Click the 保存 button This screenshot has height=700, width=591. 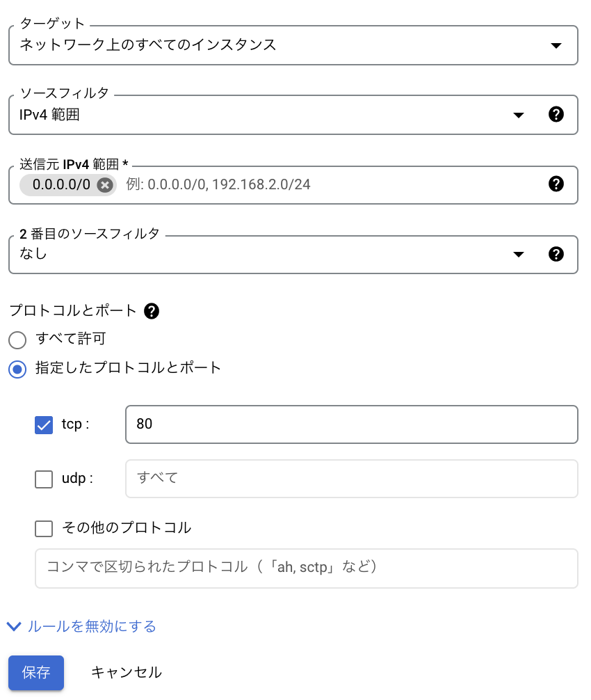[35, 672]
